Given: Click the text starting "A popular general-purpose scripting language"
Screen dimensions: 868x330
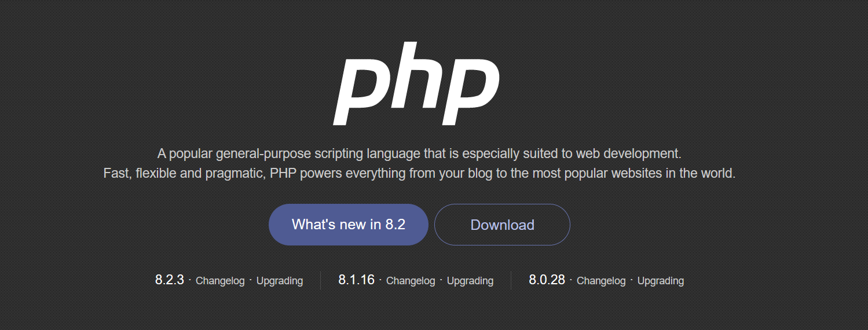Looking at the screenshot, I should pyautogui.click(x=419, y=154).
